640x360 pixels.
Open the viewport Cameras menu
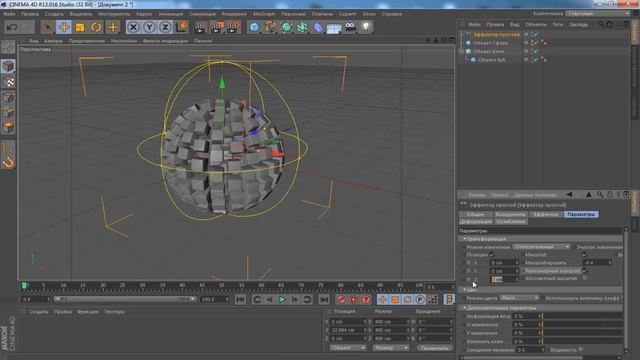pos(53,41)
